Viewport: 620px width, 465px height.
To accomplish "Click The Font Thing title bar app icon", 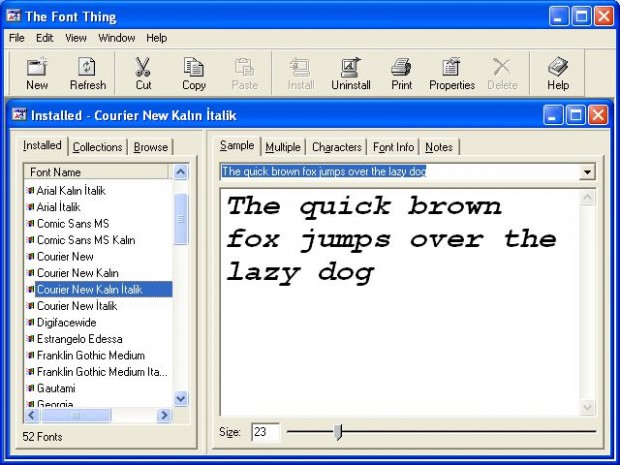I will 14,16.
